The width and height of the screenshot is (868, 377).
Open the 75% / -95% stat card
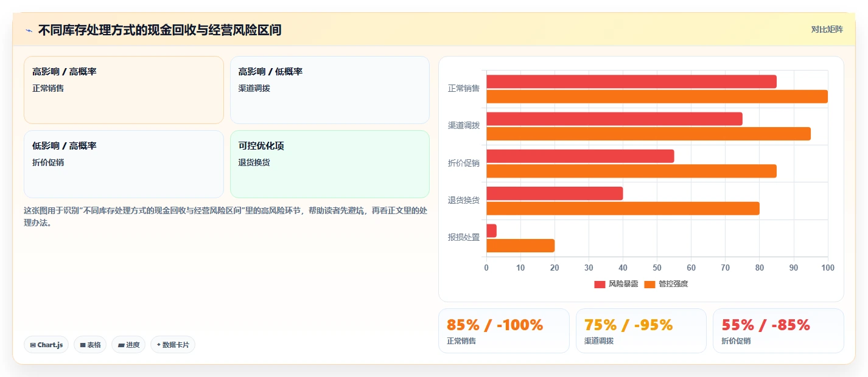click(x=641, y=331)
